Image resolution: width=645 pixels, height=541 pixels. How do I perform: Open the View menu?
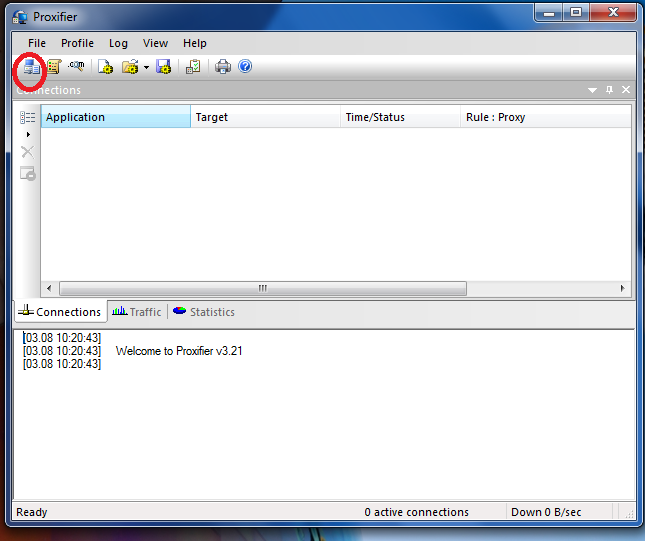click(x=155, y=43)
